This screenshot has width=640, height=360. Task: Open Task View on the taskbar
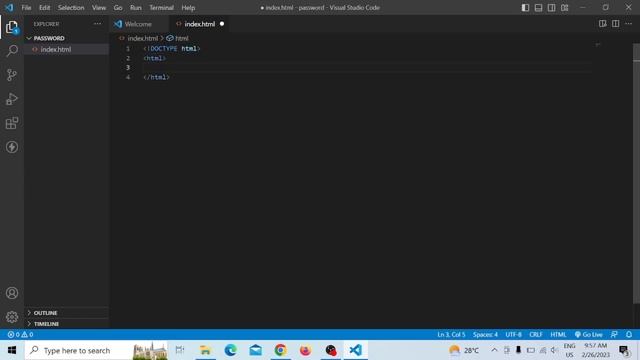pyautogui.click(x=180, y=350)
